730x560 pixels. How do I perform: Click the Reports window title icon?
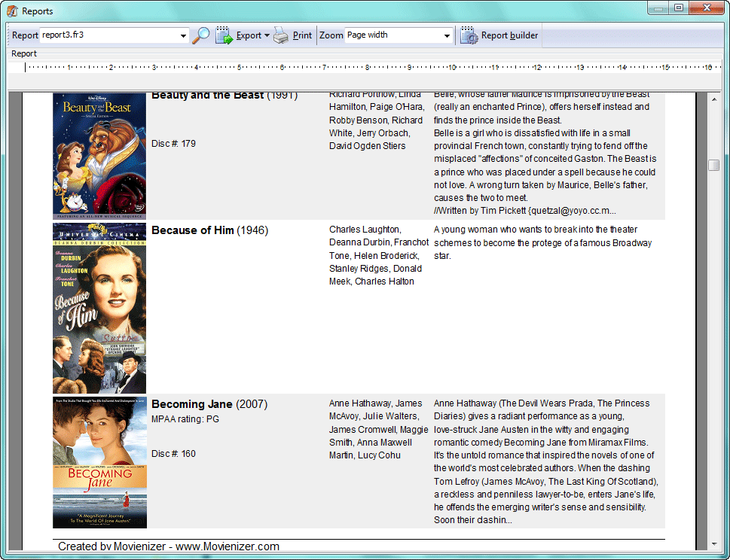click(x=13, y=11)
